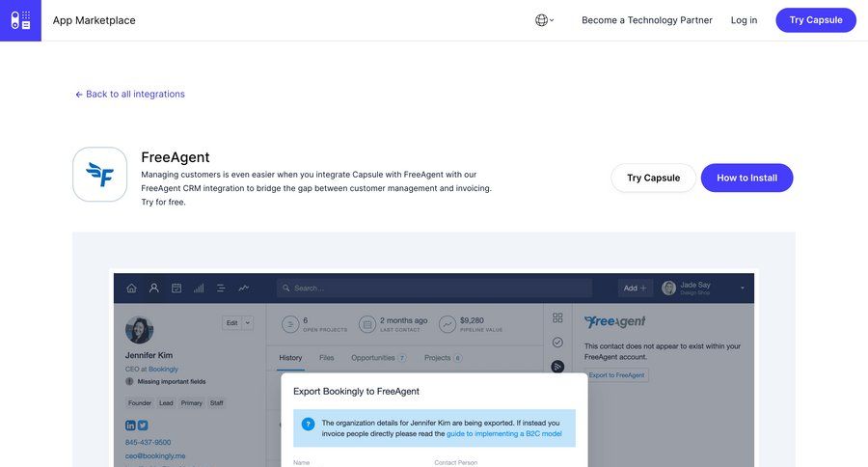The image size is (868, 467).
Task: Open the globe language selector
Action: point(544,20)
